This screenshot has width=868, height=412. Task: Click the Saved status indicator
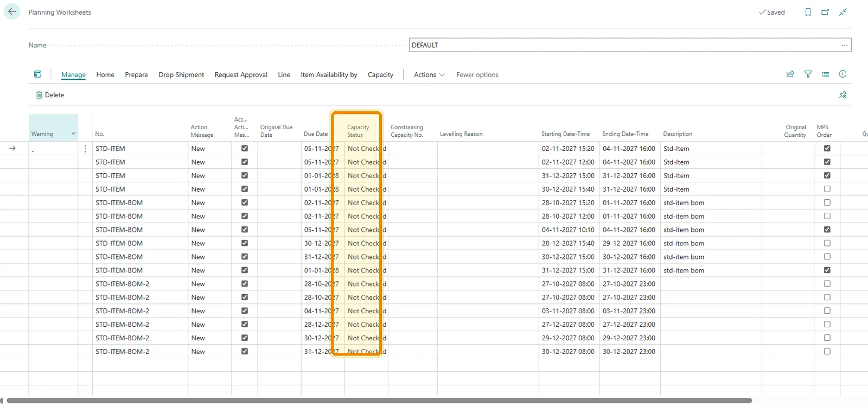(x=772, y=12)
